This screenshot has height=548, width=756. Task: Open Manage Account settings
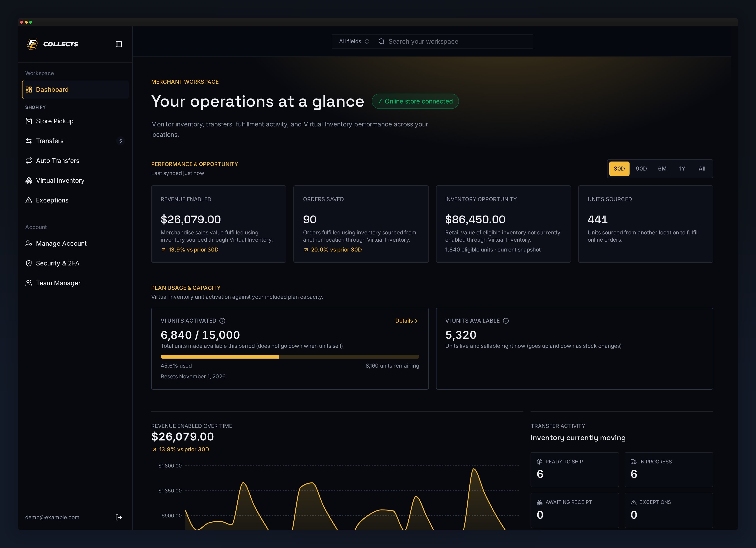click(75, 244)
